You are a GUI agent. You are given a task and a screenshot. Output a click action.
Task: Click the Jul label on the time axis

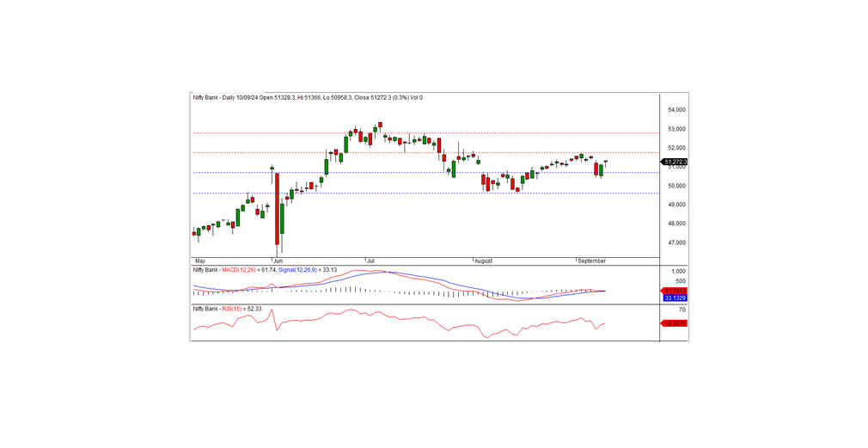click(371, 261)
